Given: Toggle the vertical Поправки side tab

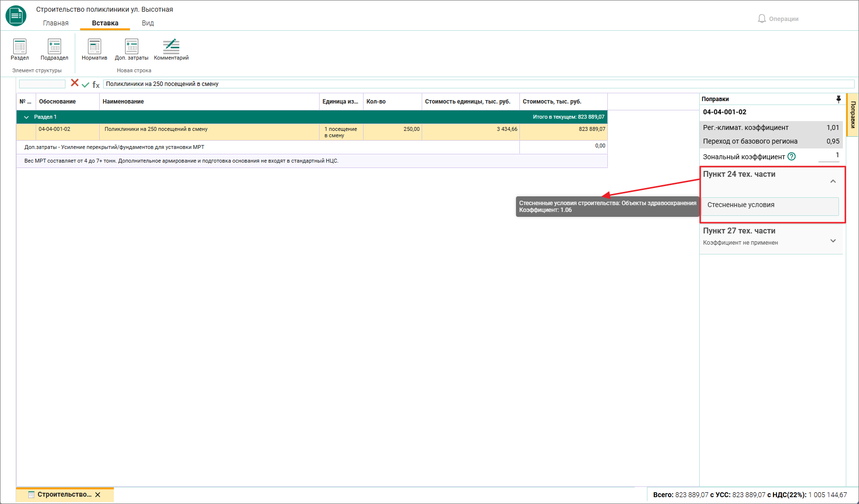Looking at the screenshot, I should [x=853, y=114].
